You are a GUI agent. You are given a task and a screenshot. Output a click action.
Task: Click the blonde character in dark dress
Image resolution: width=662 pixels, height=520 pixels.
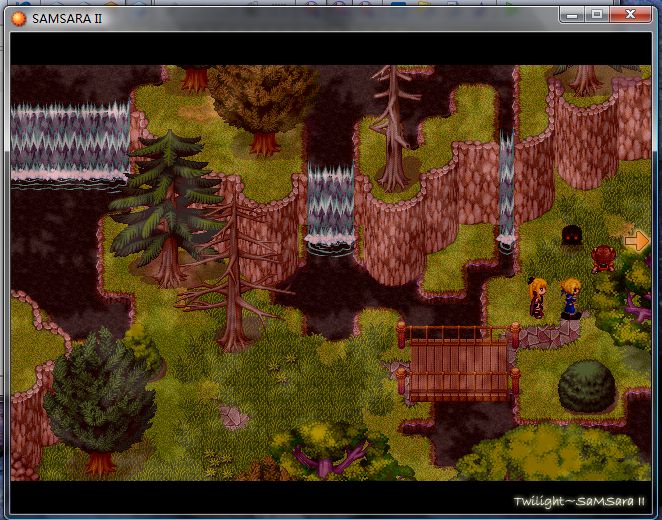tap(537, 298)
